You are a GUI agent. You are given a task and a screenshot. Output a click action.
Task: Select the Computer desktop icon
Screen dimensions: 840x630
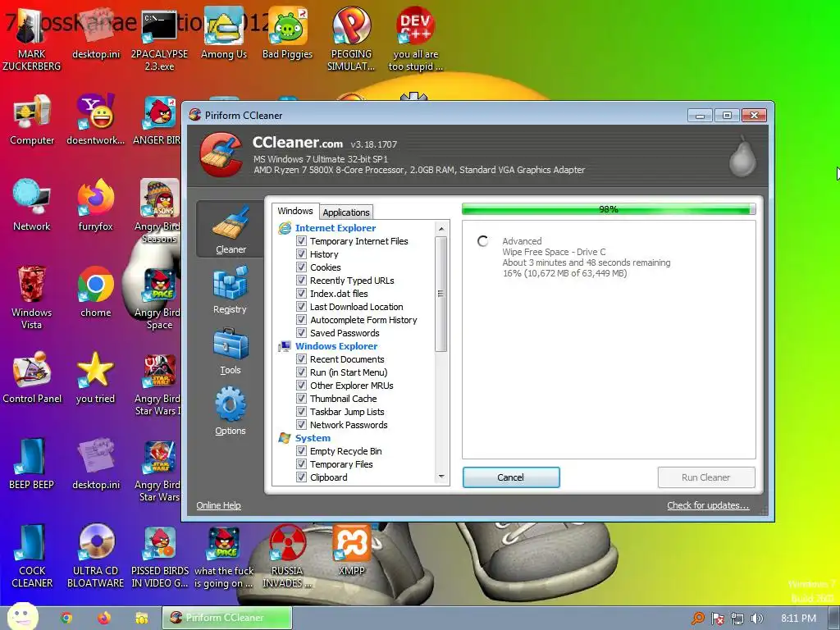[x=32, y=120]
